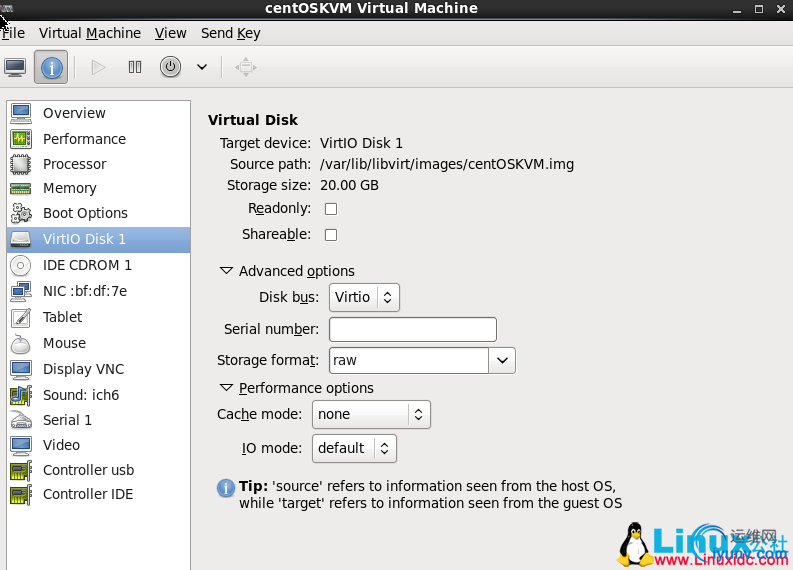Viewport: 793px width, 570px height.
Task: Open the View menu
Action: (x=170, y=33)
